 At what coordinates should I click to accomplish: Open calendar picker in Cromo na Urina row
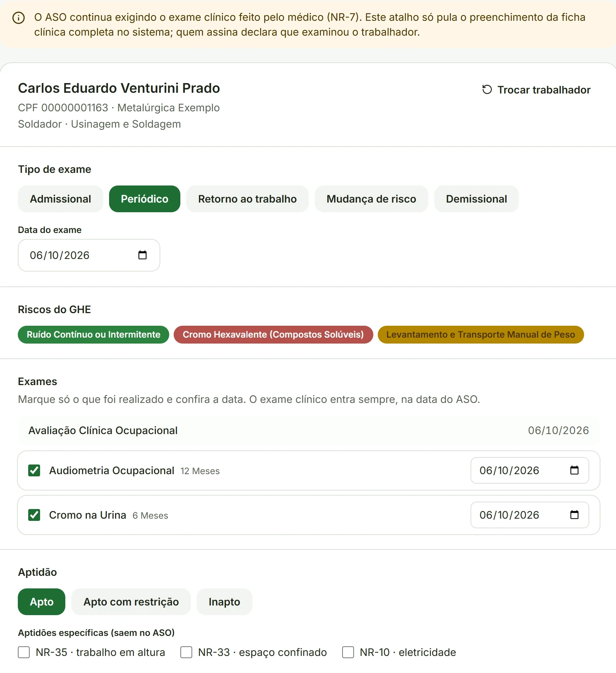pos(574,515)
